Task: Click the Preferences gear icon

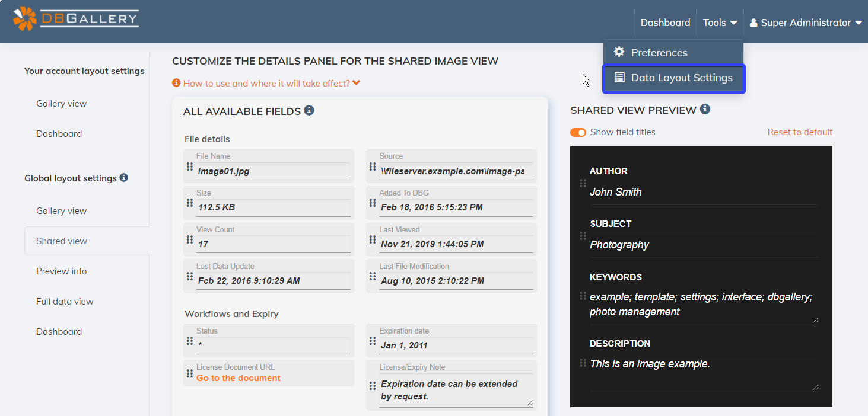Action: [619, 52]
